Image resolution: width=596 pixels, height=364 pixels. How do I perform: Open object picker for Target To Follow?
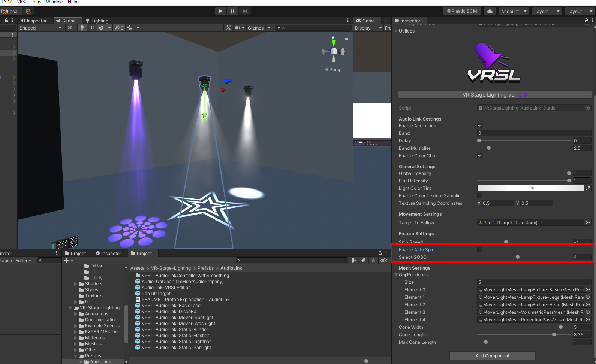588,222
